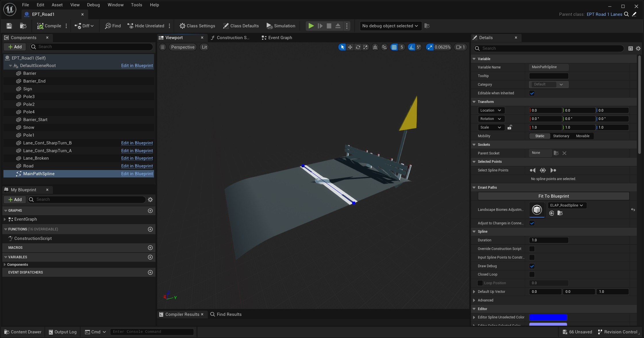Open My Blueprint settings gear

(150, 200)
